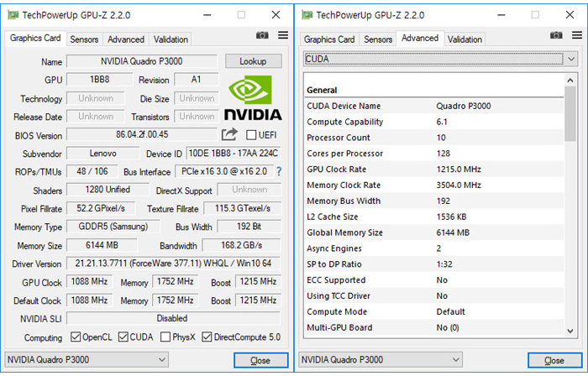Select the Multi-GPU Board row
588x376 pixels.
coord(434,327)
